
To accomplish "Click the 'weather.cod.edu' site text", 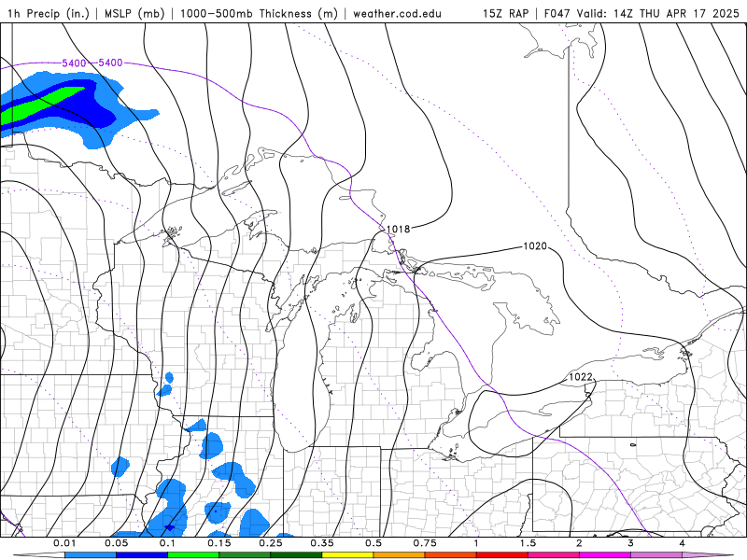I will (x=397, y=13).
